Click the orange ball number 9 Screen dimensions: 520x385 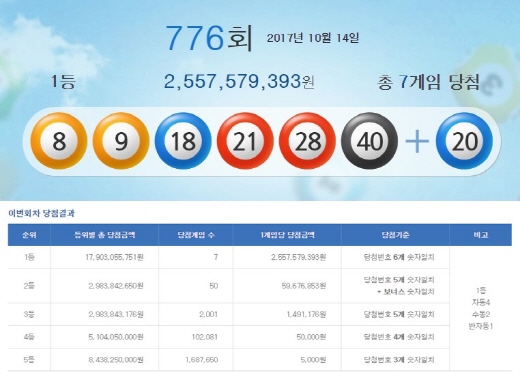click(121, 141)
